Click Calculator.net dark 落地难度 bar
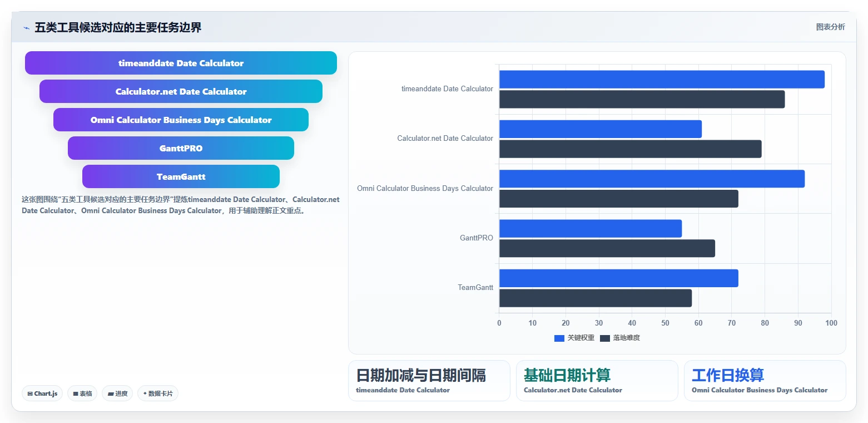868x423 pixels. click(630, 149)
